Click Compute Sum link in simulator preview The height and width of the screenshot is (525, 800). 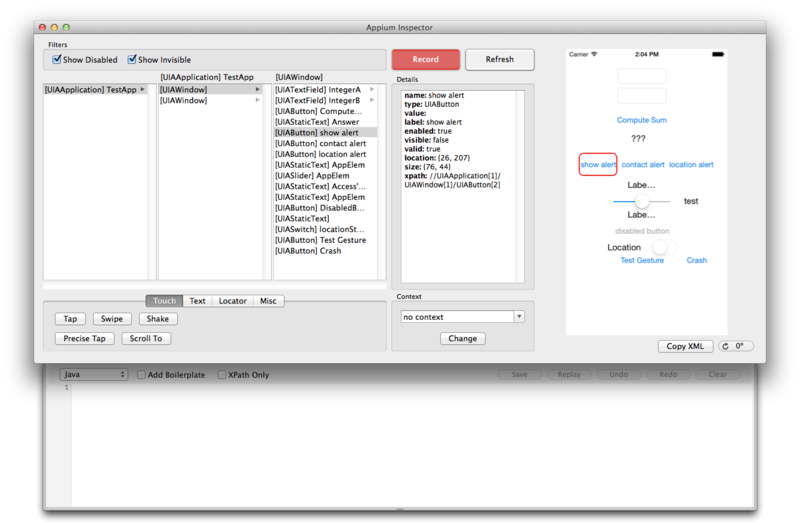tap(642, 120)
